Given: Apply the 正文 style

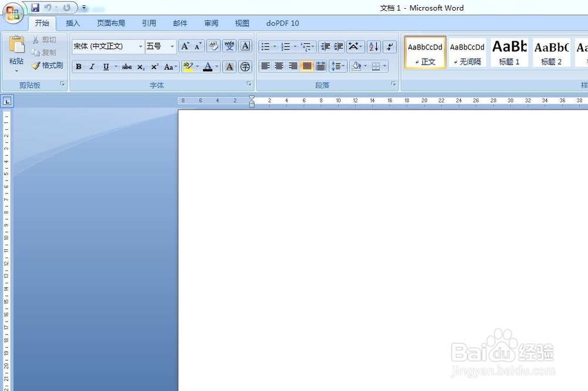Looking at the screenshot, I should click(x=425, y=52).
